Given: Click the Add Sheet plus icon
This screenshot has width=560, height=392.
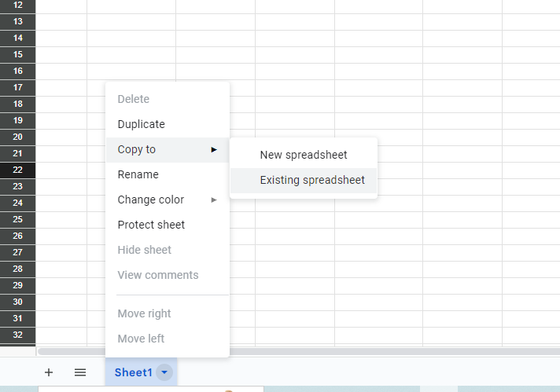Looking at the screenshot, I should (49, 372).
